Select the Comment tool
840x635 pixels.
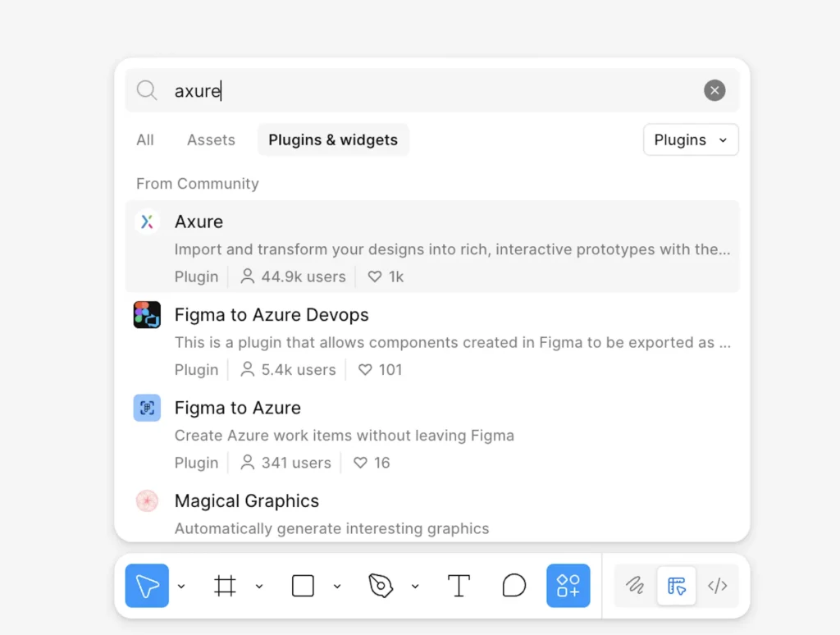pos(514,586)
